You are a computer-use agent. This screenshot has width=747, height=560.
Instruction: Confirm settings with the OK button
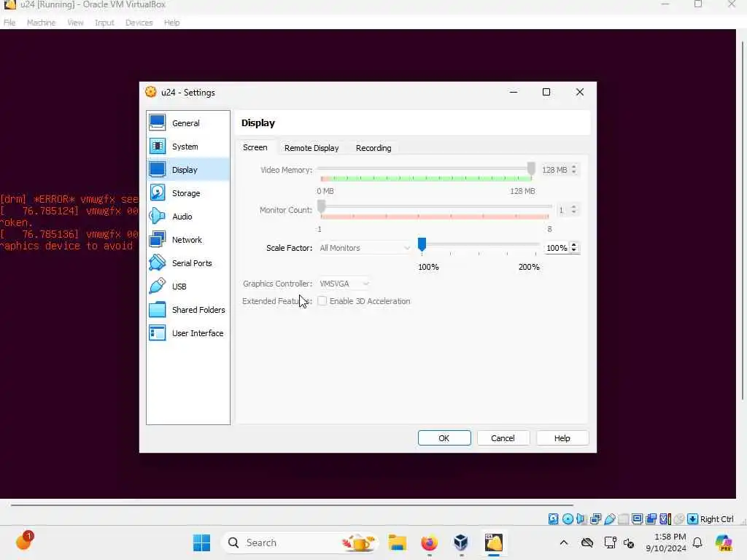[444, 438]
